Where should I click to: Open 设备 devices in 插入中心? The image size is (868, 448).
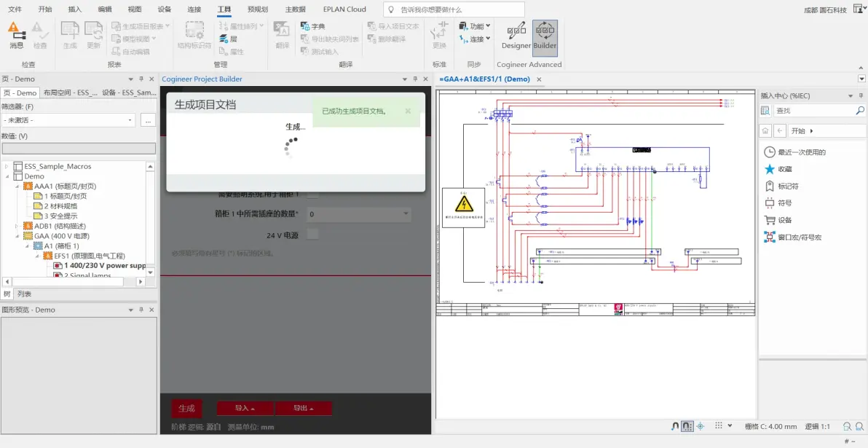pyautogui.click(x=778, y=220)
